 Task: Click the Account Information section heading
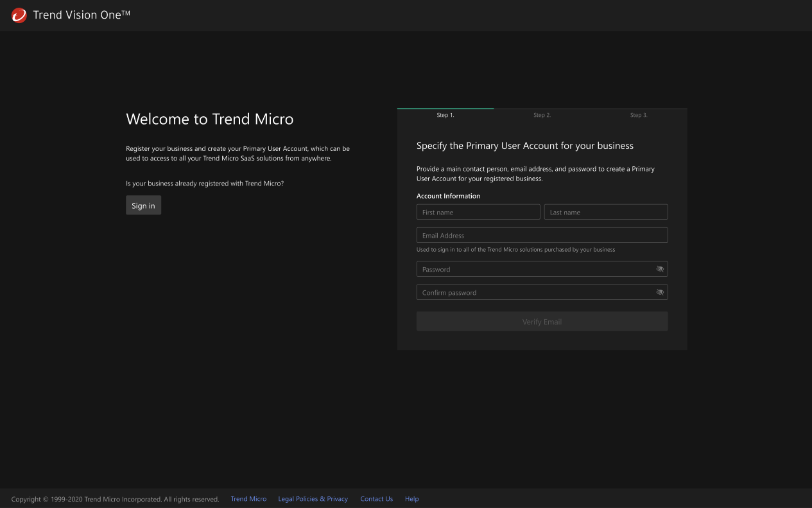[x=448, y=196]
